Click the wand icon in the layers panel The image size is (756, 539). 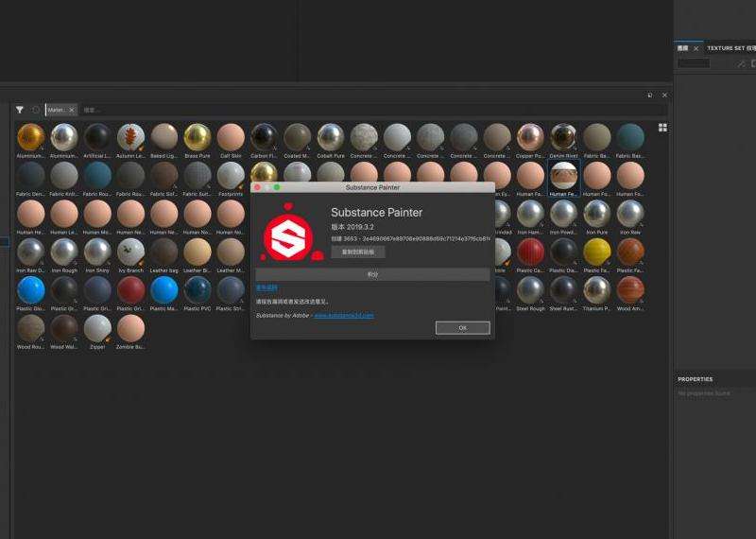point(741,63)
